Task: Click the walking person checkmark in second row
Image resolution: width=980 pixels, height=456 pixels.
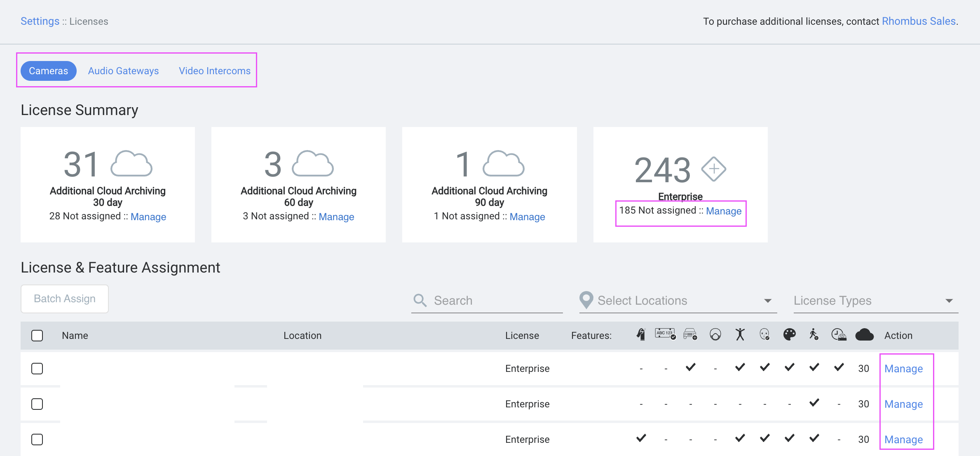Action: click(814, 402)
